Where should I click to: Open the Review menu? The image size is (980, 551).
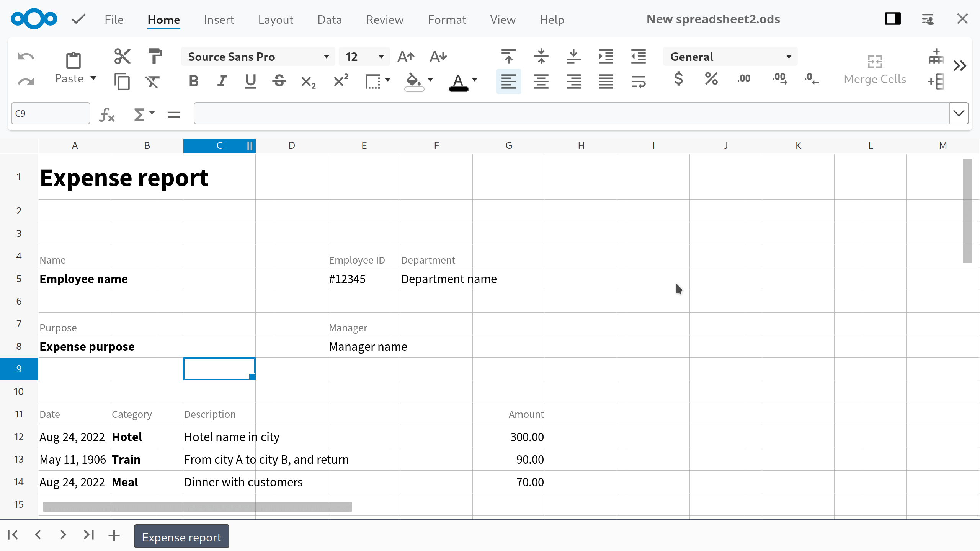click(x=385, y=20)
